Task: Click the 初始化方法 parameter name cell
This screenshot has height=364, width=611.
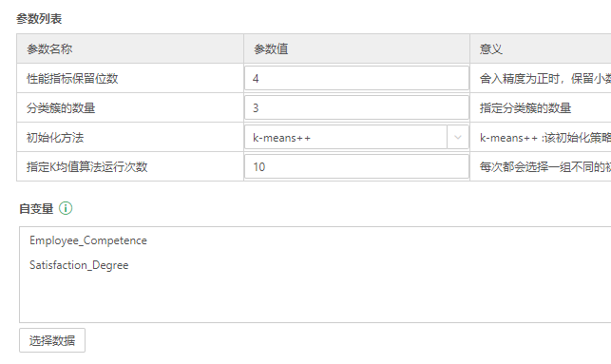Action: tap(130, 137)
